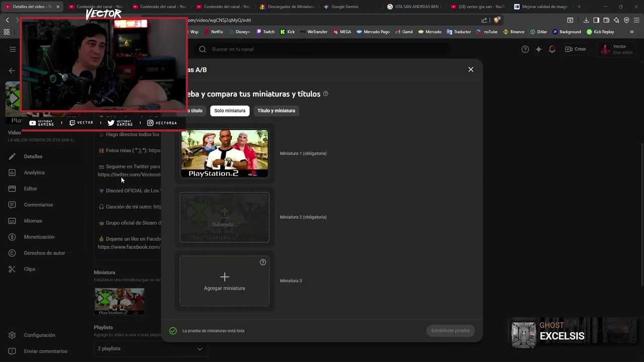This screenshot has width=644, height=362.
Task: Open the WeTransfer bookmark
Action: [313, 32]
